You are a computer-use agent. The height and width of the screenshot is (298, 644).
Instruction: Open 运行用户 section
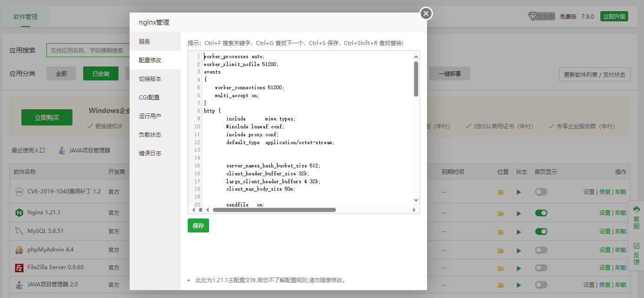155,116
